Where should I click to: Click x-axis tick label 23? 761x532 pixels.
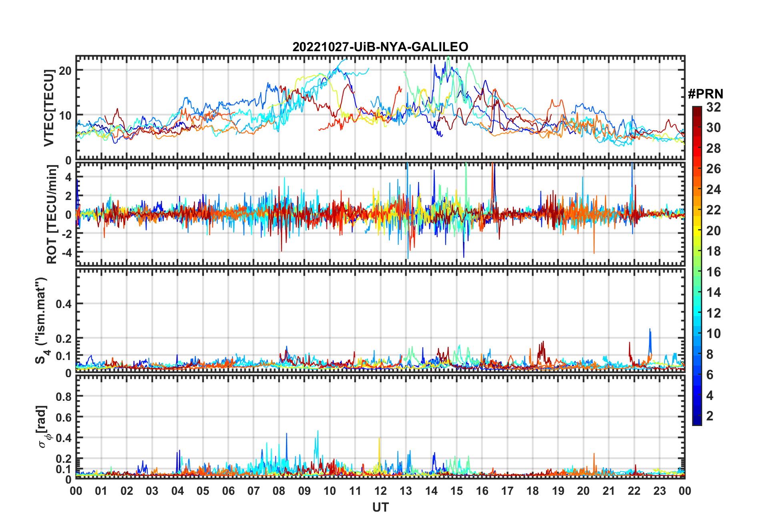coord(659,491)
